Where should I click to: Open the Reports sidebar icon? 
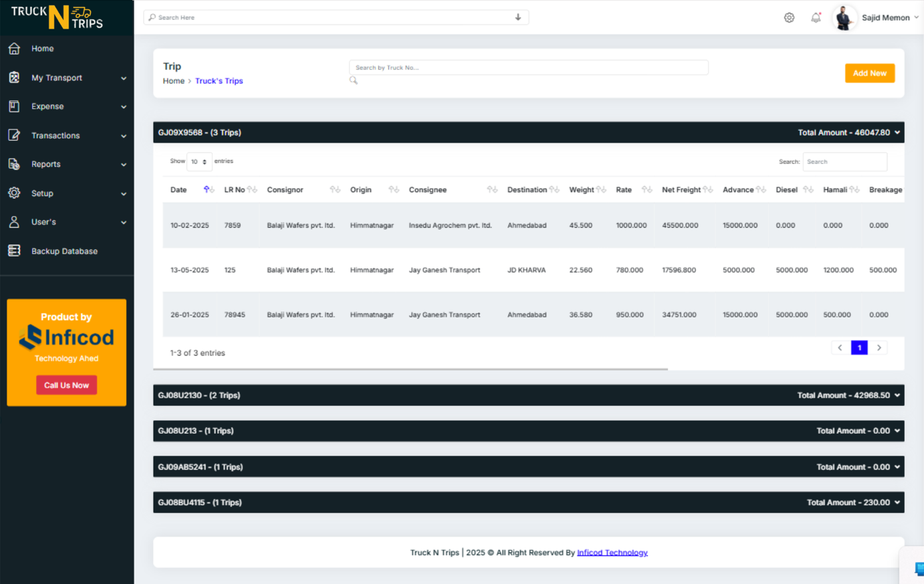coord(13,164)
